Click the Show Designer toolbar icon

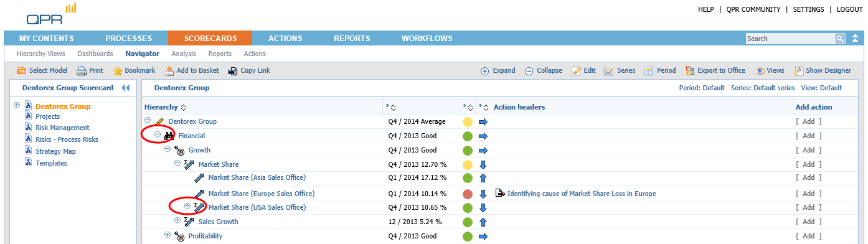(798, 70)
